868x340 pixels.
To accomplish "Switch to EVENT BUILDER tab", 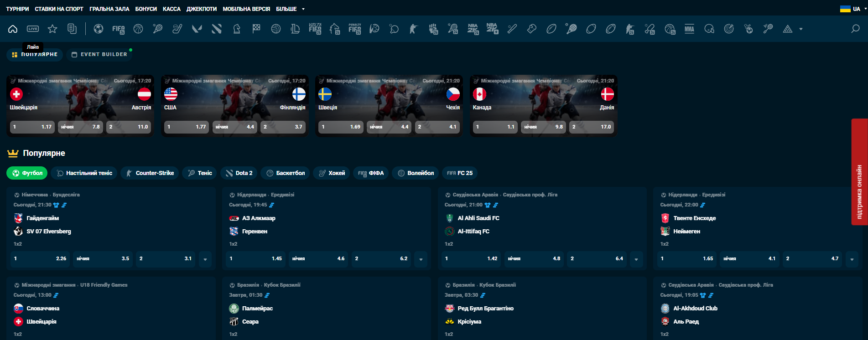I will click(x=99, y=54).
